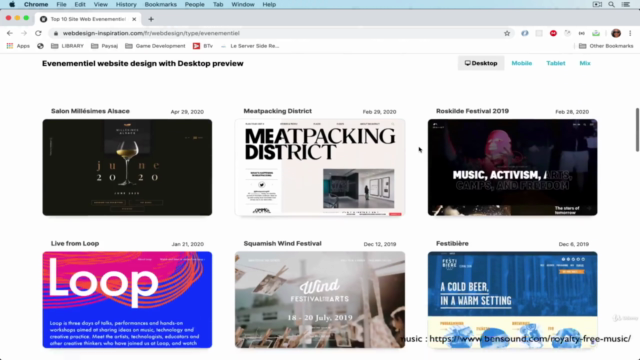The width and height of the screenshot is (640, 360).
Task: Open the Festibière title link
Action: point(452,243)
